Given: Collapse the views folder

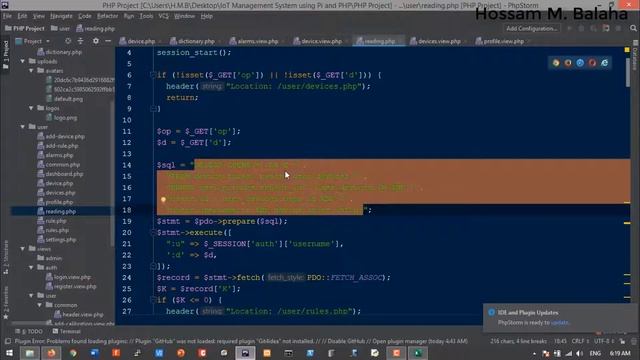Looking at the screenshot, I should coord(23,249).
